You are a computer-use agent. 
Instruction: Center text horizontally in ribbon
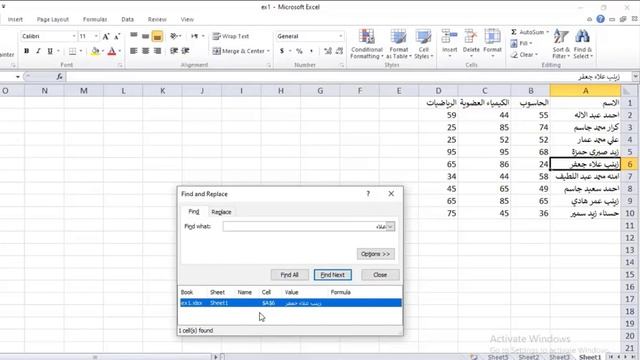(x=145, y=51)
